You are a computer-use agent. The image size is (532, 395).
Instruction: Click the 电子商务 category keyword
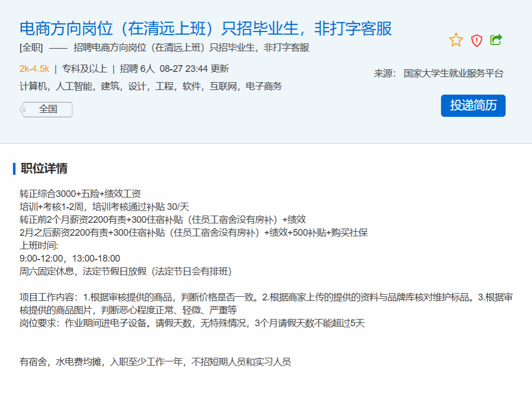(263, 86)
